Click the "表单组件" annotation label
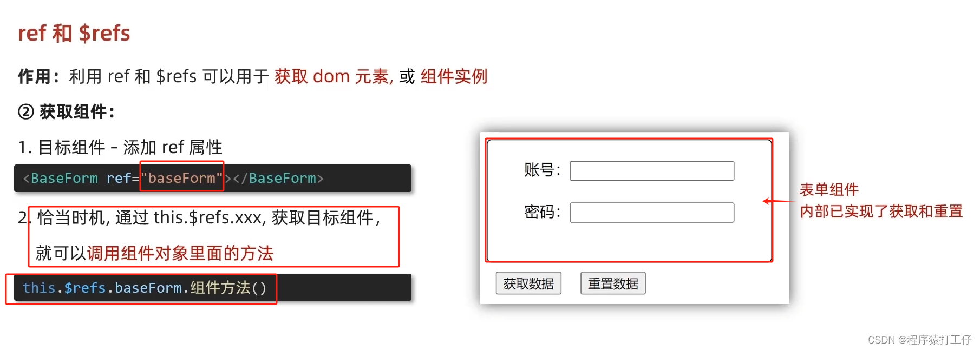The width and height of the screenshot is (980, 350). tap(829, 190)
